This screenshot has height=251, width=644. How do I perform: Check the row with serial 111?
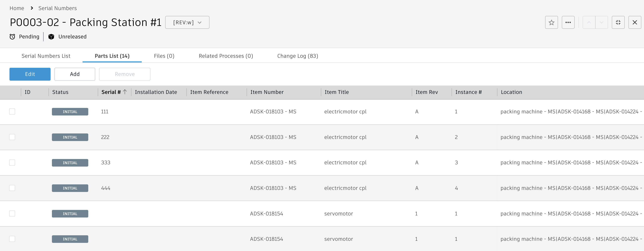pyautogui.click(x=12, y=112)
